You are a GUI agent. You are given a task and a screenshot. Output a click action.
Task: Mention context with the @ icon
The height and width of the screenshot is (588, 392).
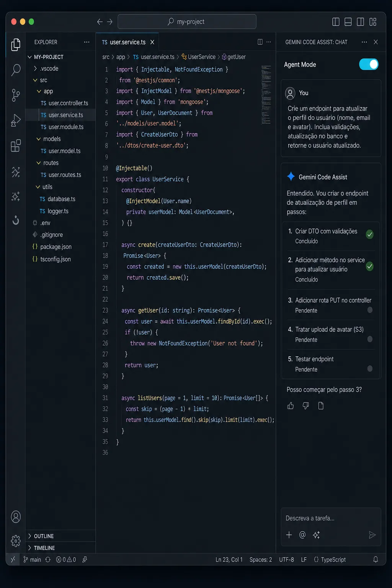click(302, 535)
